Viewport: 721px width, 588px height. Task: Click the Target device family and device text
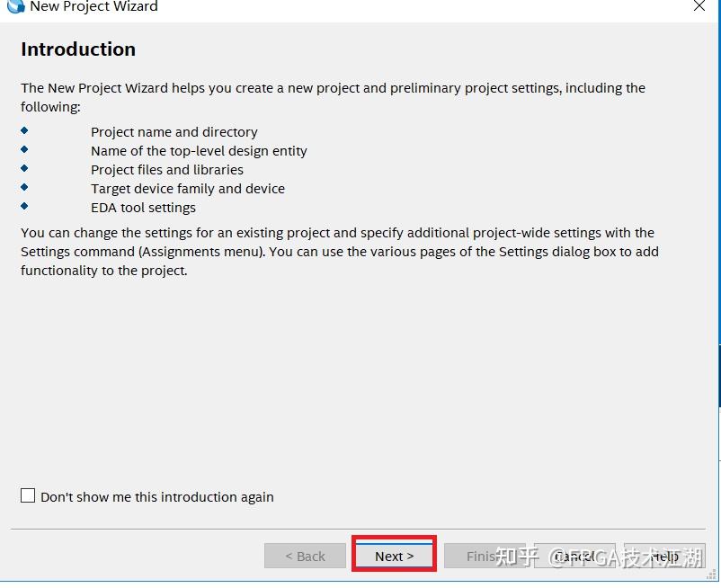click(188, 189)
